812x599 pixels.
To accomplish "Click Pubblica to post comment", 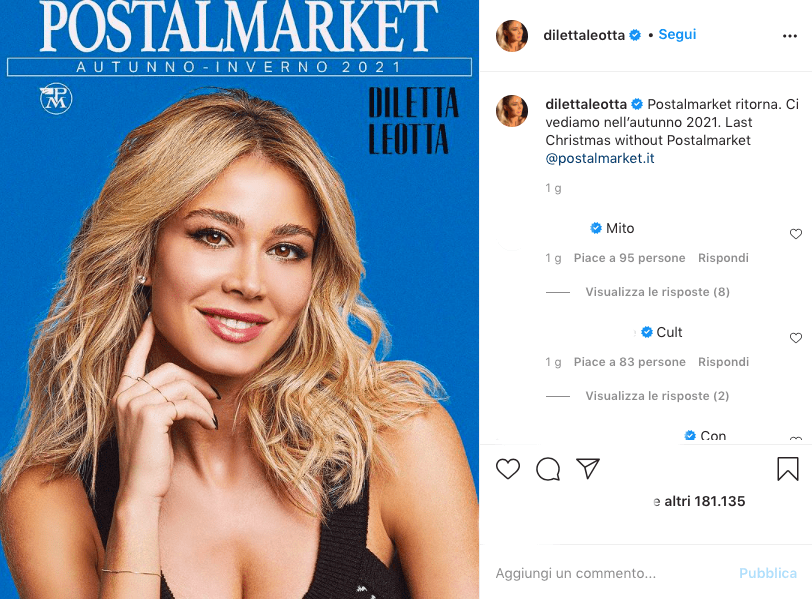I will pos(767,573).
